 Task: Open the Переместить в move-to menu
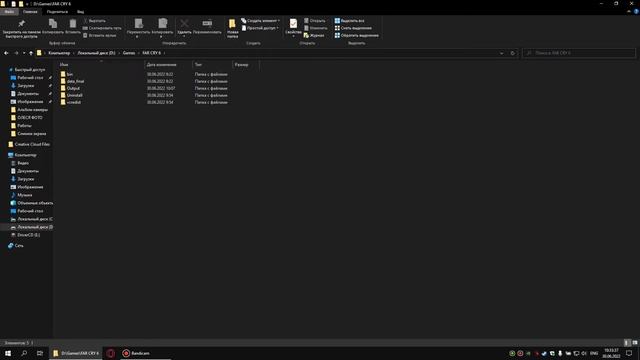pos(138,28)
